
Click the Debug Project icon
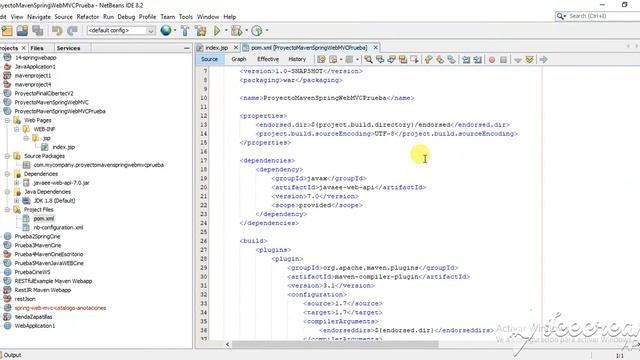pos(237,31)
